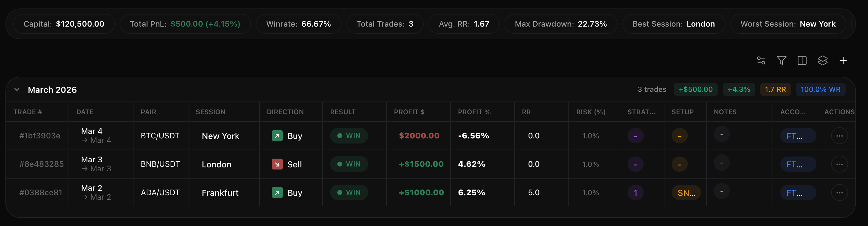Open actions menu for trade #8e483285
The height and width of the screenshot is (226, 868).
pyautogui.click(x=839, y=164)
